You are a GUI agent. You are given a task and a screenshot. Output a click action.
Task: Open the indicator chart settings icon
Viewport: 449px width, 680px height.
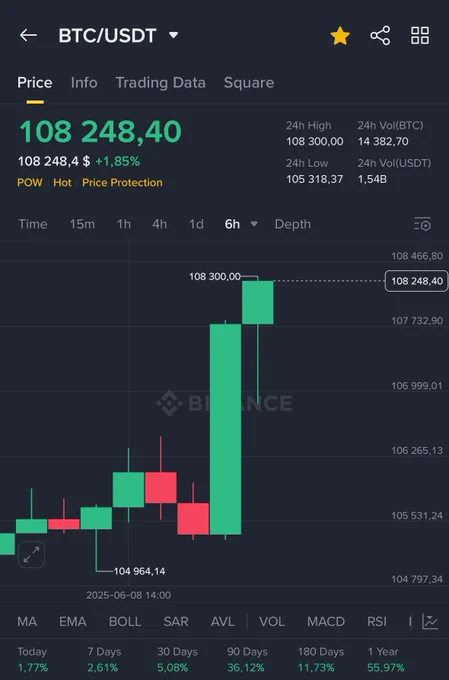coord(430,622)
